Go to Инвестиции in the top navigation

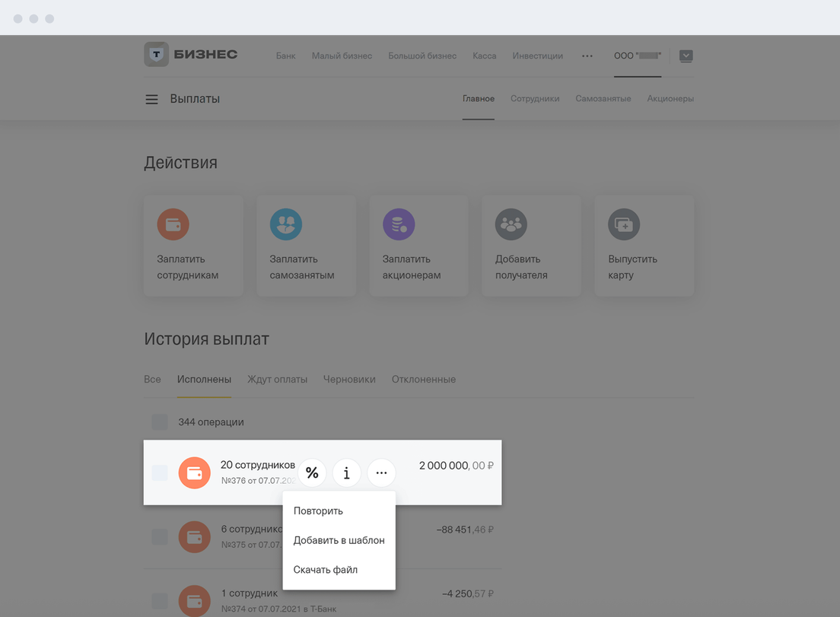537,56
